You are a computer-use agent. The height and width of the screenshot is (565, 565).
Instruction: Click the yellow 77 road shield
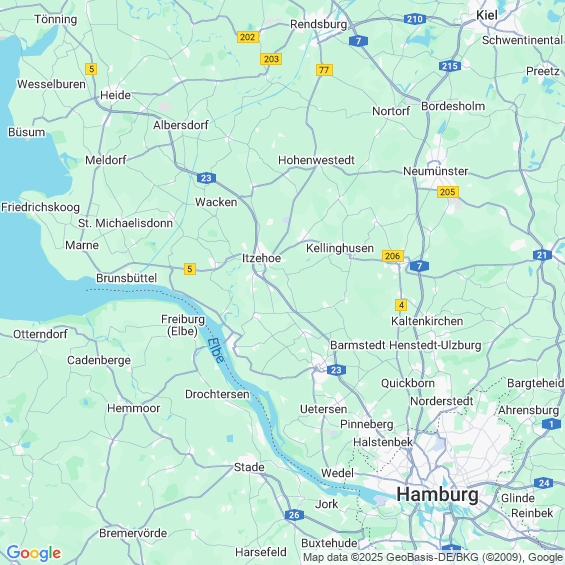pyautogui.click(x=324, y=70)
